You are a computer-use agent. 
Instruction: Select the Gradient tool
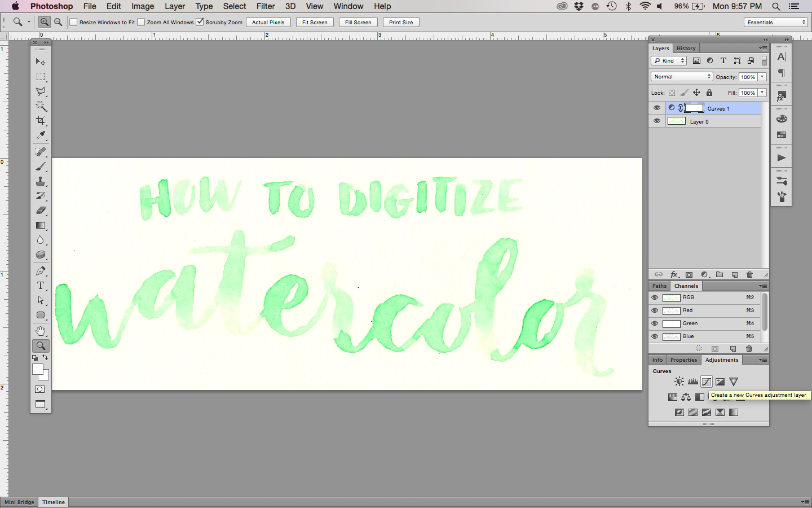(41, 225)
